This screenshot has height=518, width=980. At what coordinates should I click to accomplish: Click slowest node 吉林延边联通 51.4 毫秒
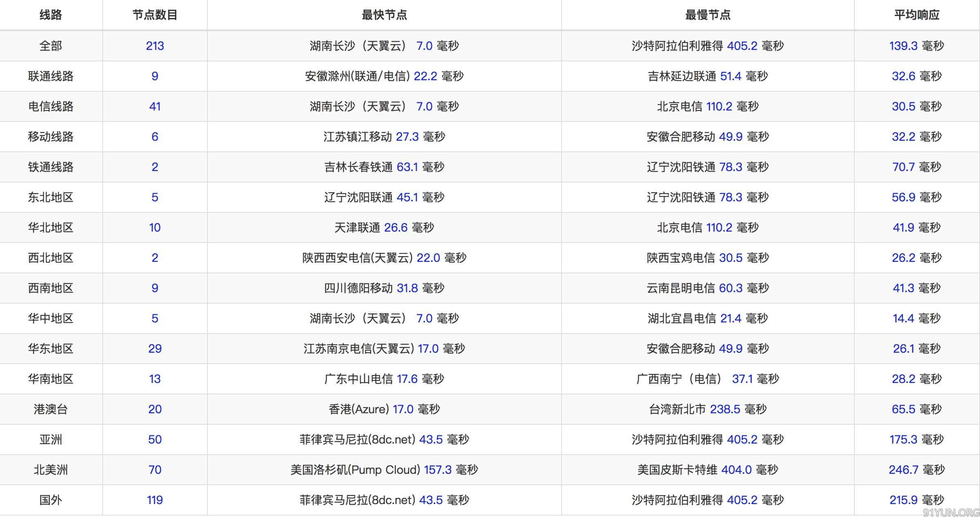pyautogui.click(x=708, y=76)
